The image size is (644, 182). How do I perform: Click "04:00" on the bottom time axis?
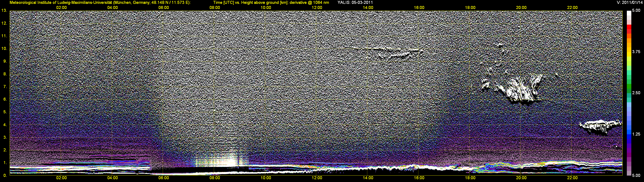point(112,178)
